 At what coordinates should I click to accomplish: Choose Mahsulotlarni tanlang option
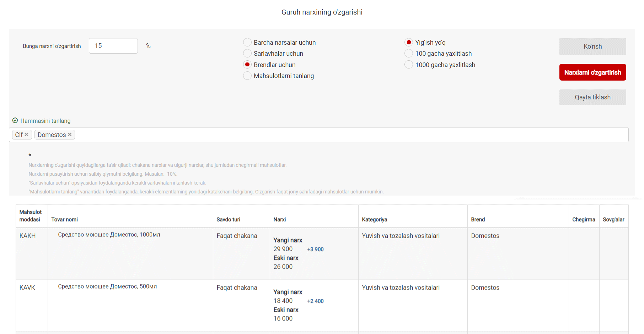pos(247,76)
